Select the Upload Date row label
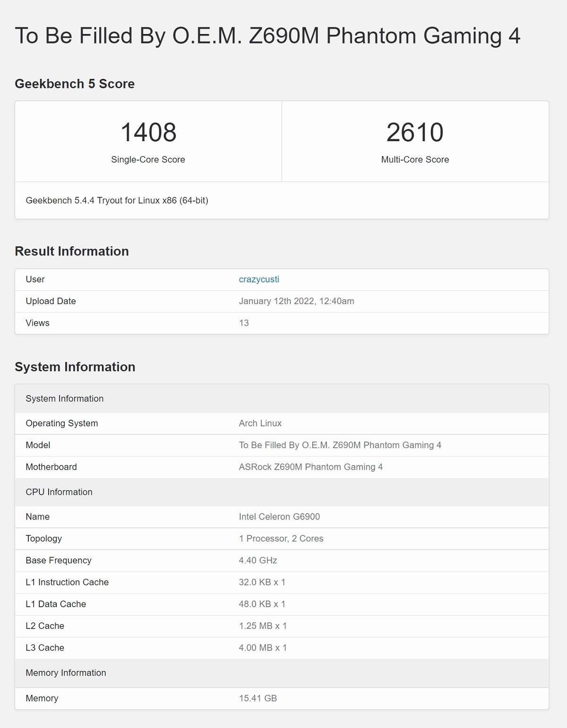567x728 pixels. [51, 301]
